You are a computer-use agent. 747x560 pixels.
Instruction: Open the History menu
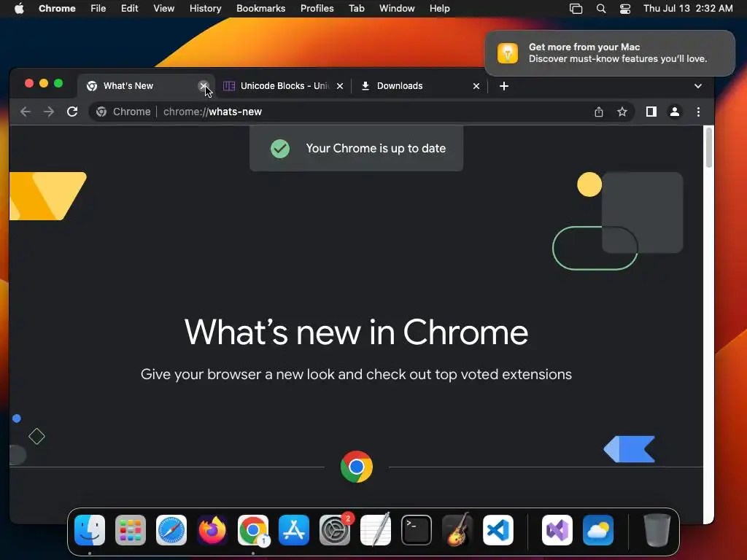205,8
